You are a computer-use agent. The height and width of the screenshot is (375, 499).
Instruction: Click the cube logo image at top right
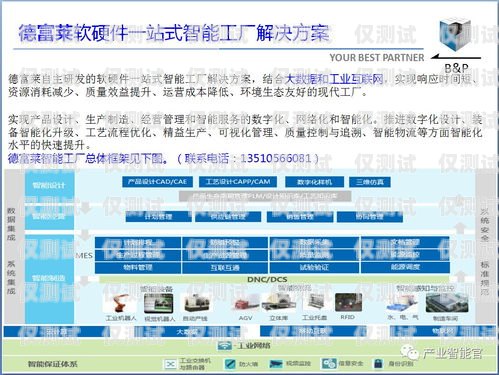[x=455, y=34]
